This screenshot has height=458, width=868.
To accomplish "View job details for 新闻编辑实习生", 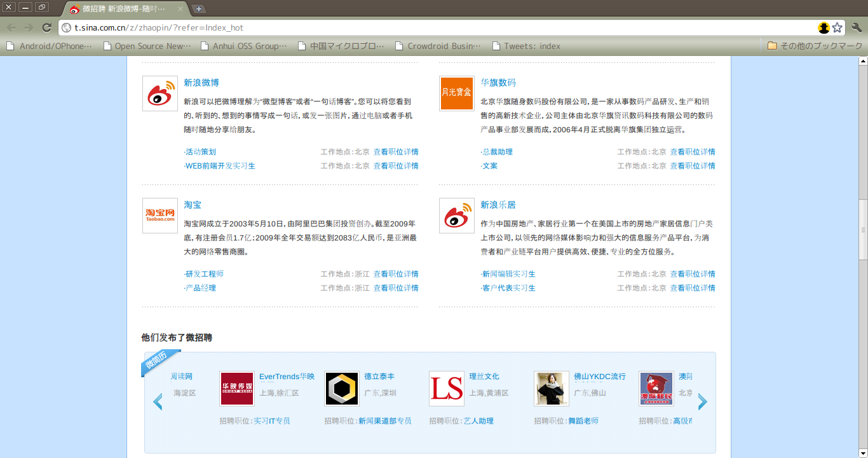I will tap(693, 274).
